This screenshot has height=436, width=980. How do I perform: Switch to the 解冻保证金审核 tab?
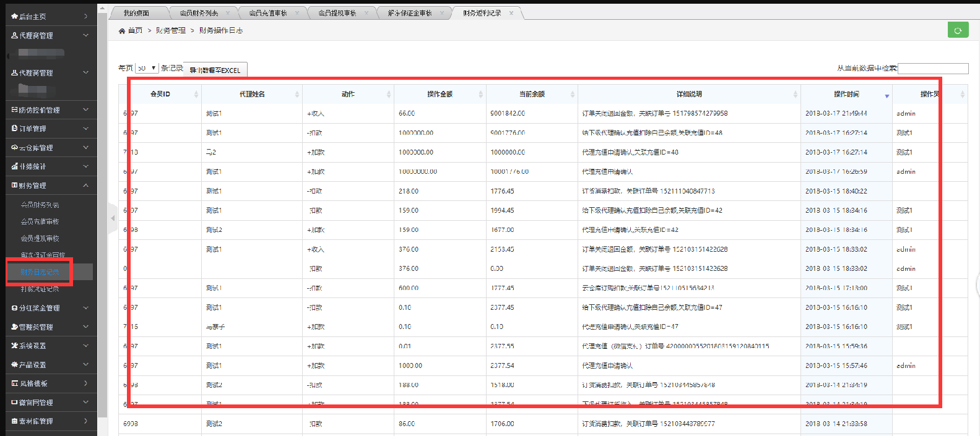410,13
